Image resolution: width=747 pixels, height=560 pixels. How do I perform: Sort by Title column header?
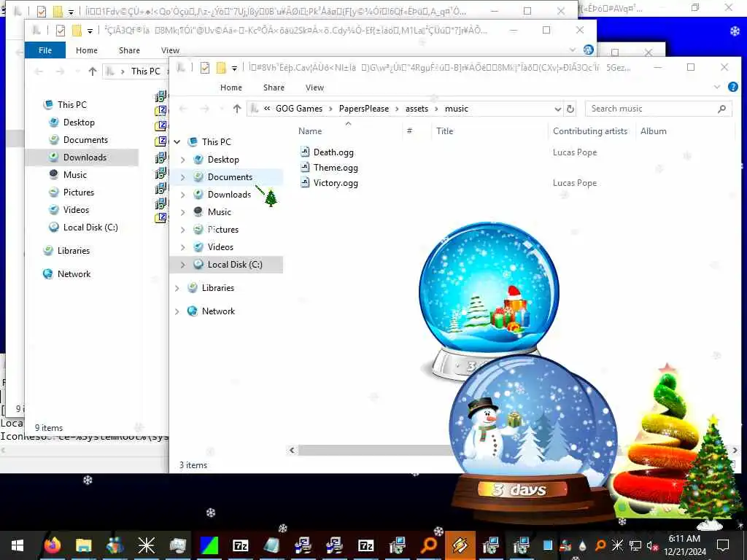tap(444, 131)
